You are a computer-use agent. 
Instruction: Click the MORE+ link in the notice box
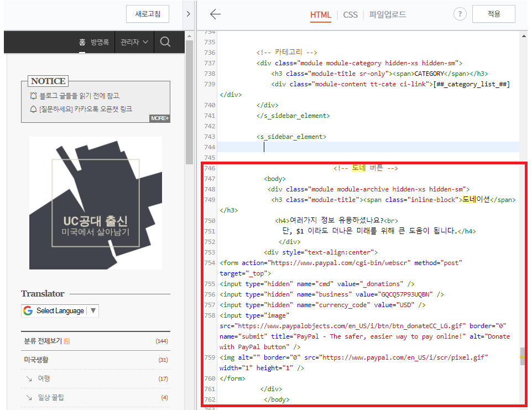pyautogui.click(x=160, y=118)
